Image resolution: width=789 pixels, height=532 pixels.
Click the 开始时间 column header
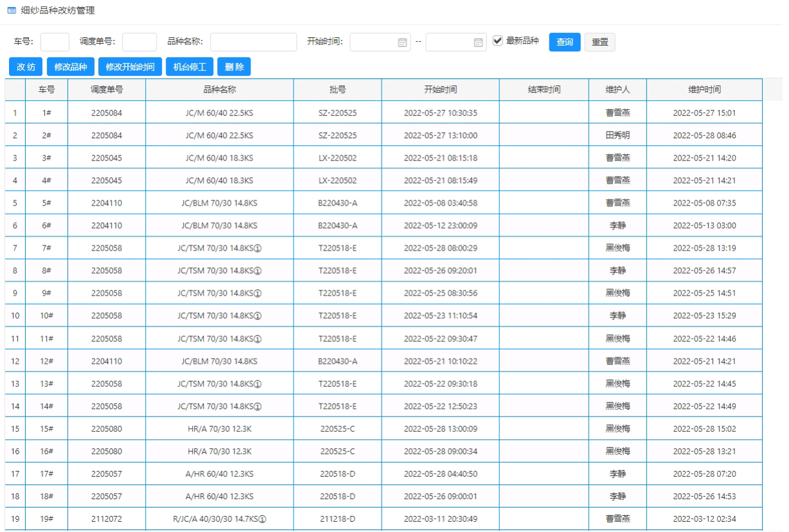pyautogui.click(x=440, y=90)
